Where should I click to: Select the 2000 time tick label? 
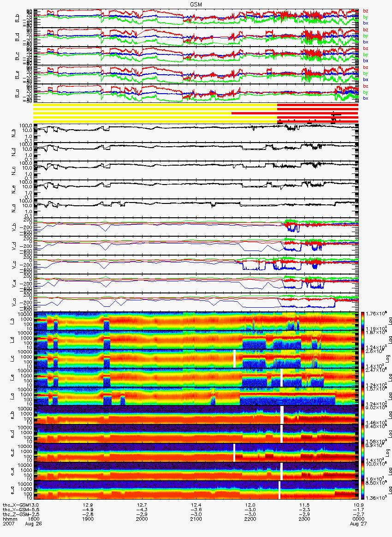142,519
